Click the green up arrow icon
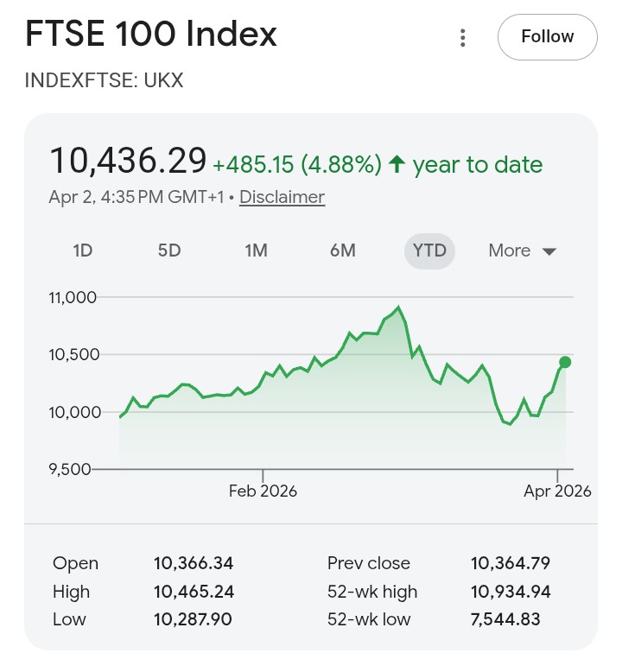The height and width of the screenshot is (672, 622). pos(397,163)
